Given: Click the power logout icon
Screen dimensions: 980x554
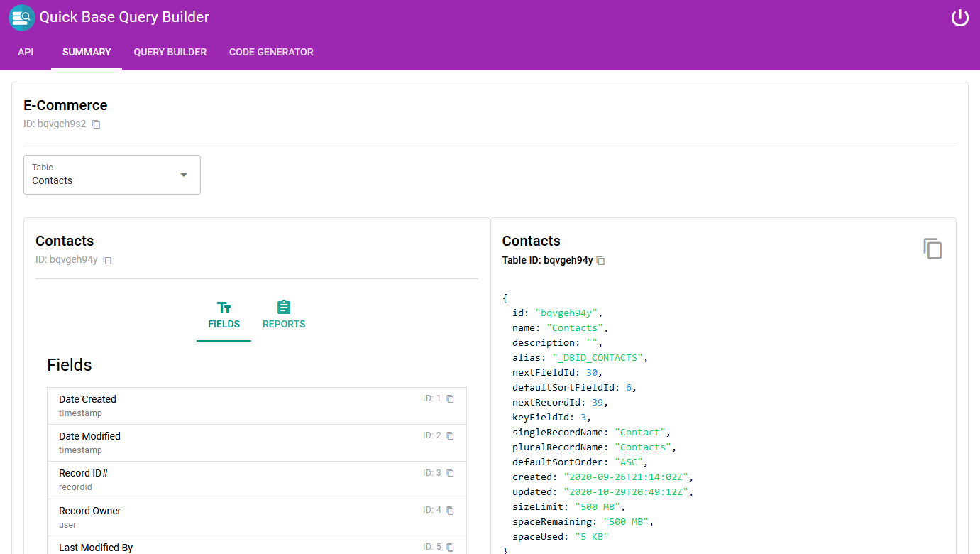Looking at the screenshot, I should 959,18.
